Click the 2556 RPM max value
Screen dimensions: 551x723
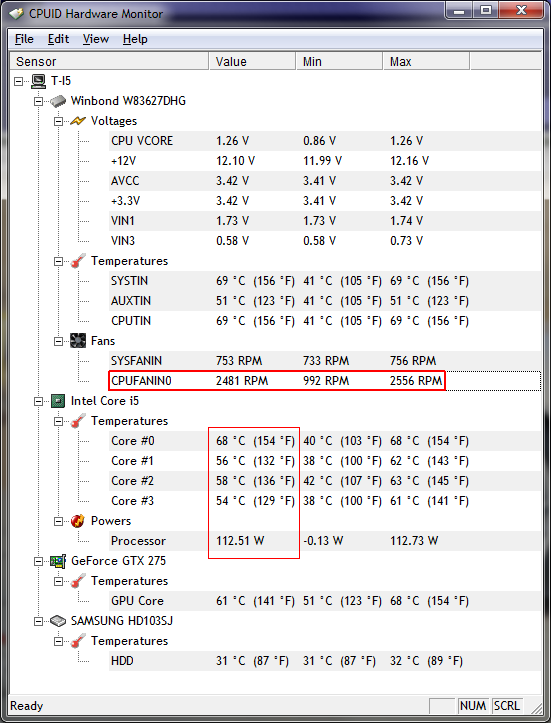[x=416, y=381]
